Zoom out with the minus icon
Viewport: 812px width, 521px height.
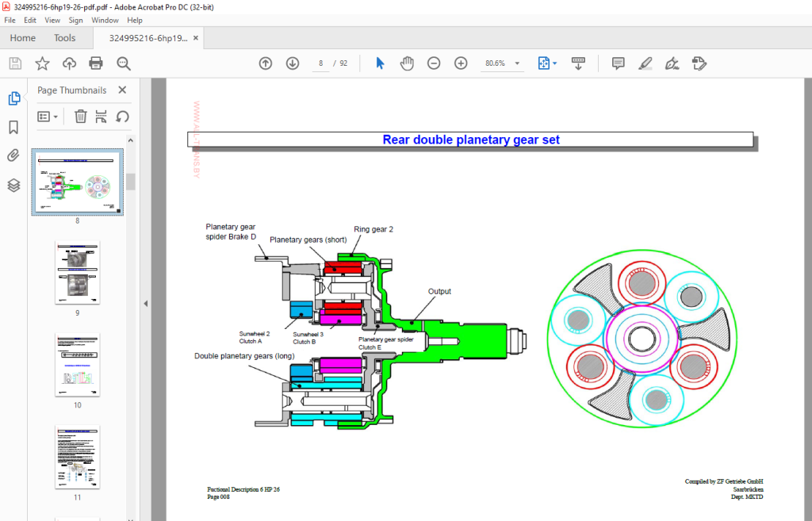click(434, 63)
